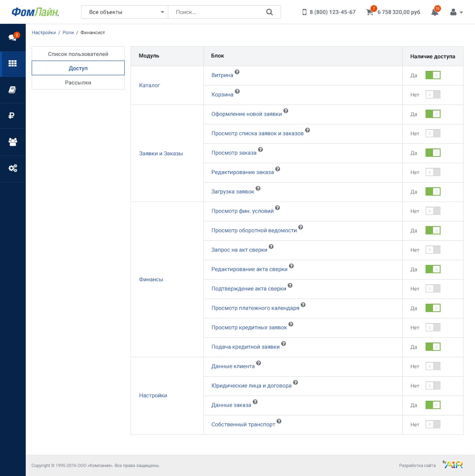Click the notifications bell icon
This screenshot has width=475, height=476.
click(435, 12)
